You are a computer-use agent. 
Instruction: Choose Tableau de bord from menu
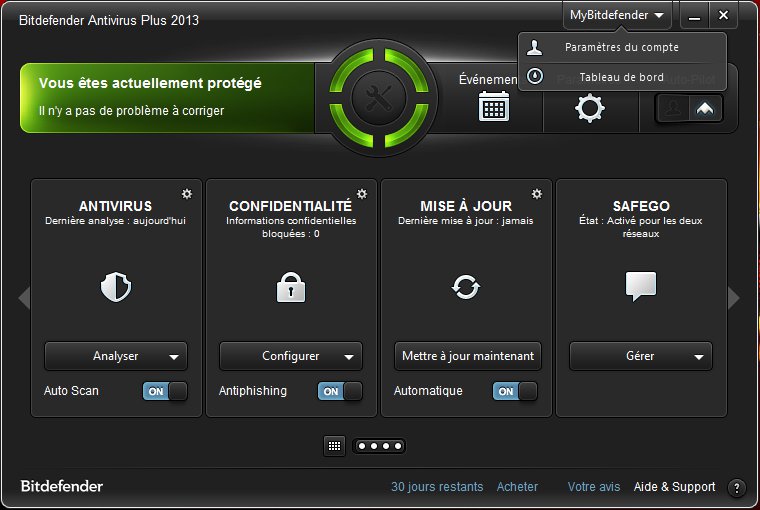click(x=621, y=77)
